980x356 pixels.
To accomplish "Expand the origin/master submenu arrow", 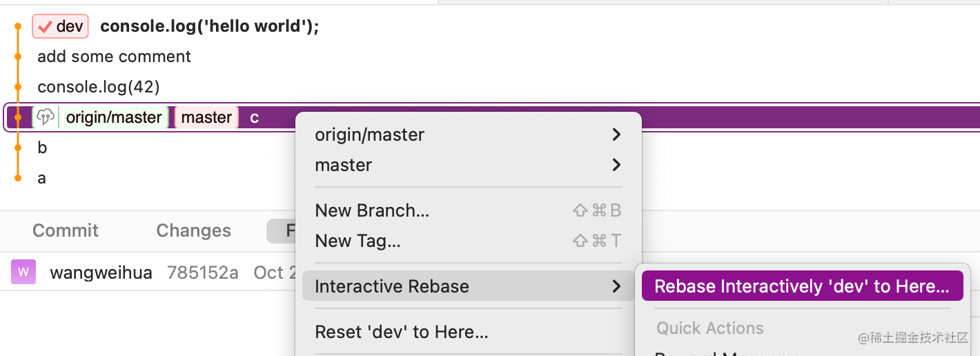I will [616, 135].
